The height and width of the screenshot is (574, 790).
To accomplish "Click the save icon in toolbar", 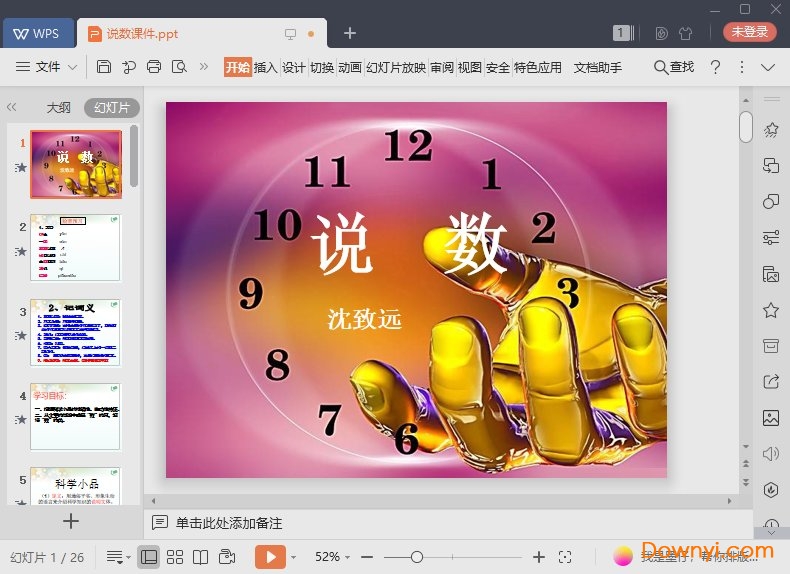I will [x=104, y=66].
